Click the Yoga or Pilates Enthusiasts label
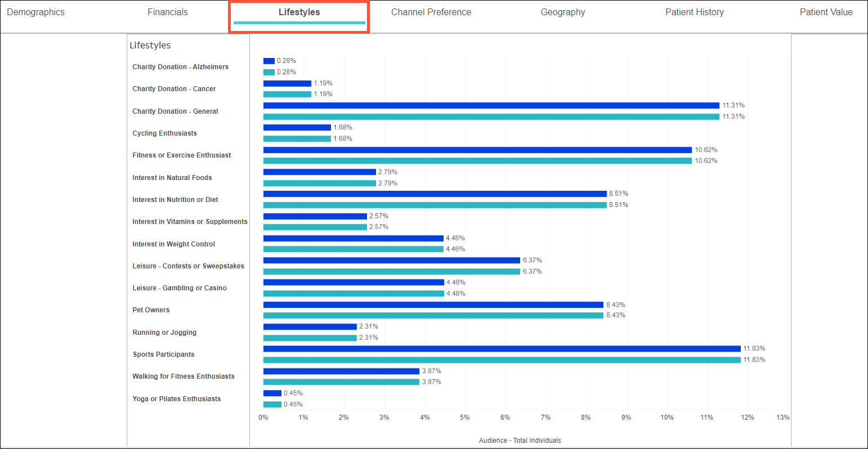This screenshot has height=449, width=868. tap(177, 399)
